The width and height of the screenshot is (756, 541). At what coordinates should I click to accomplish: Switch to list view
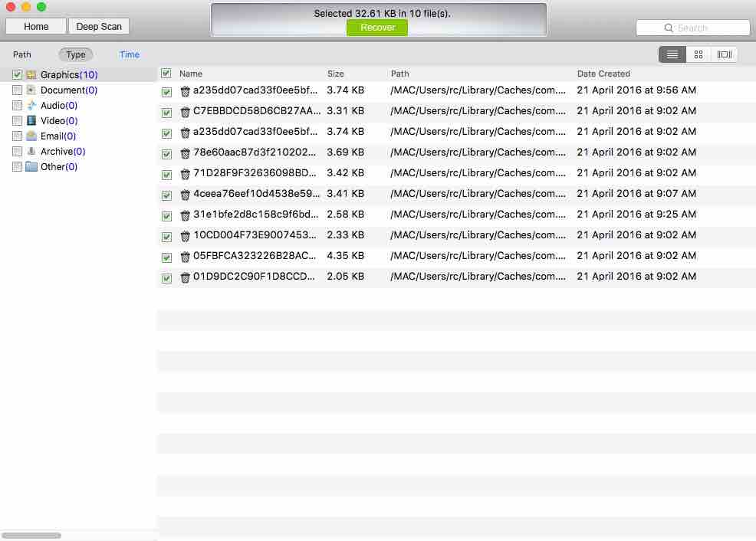click(x=672, y=54)
